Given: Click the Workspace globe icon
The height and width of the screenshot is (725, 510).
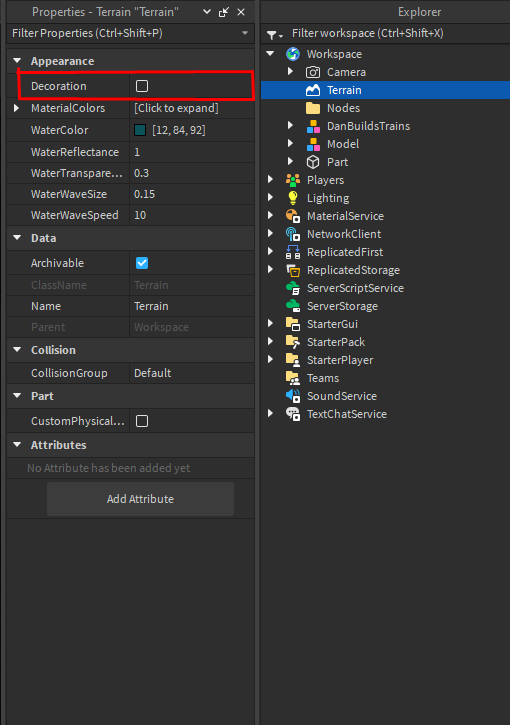Looking at the screenshot, I should (293, 54).
